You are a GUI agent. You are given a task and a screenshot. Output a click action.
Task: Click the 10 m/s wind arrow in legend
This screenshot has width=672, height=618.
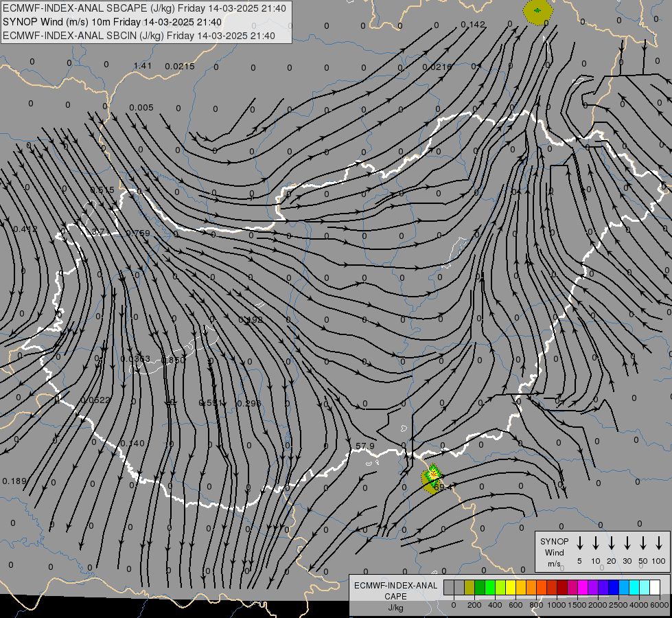point(596,543)
